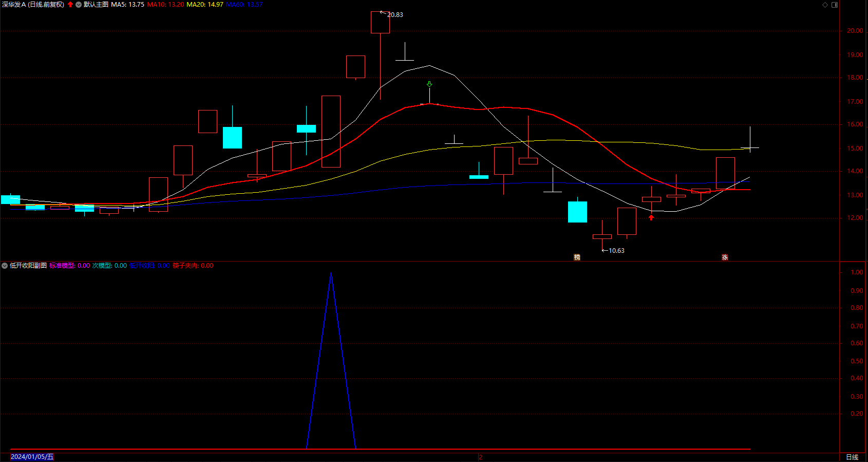Click the tallest red candle near 20.83
This screenshot has width=868, height=462.
(x=380, y=23)
